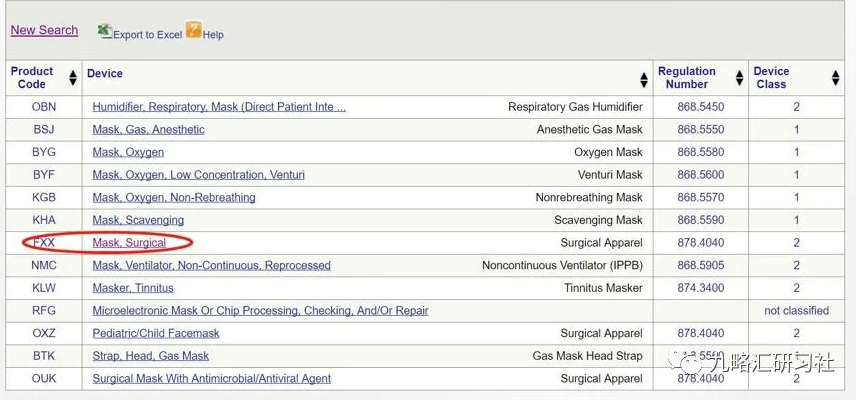
Task: Open Mask, Oxygen, Low Concentration, Venturi link
Action: (198, 175)
